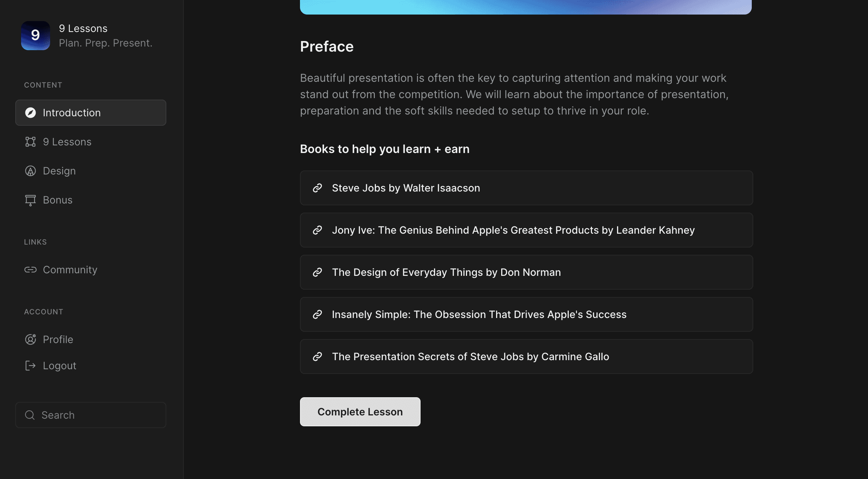
Task: Open Jony Ive book by Leander Kahney
Action: coord(513,230)
